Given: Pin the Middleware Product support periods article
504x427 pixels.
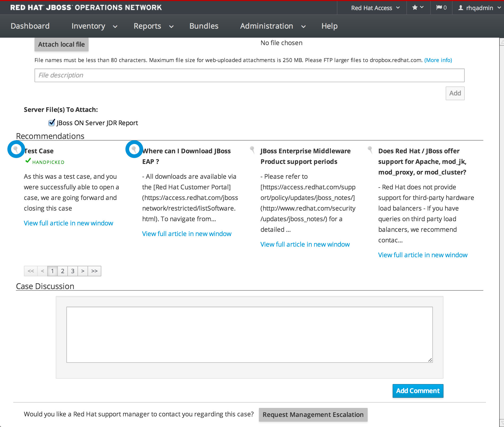Looking at the screenshot, I should [252, 150].
